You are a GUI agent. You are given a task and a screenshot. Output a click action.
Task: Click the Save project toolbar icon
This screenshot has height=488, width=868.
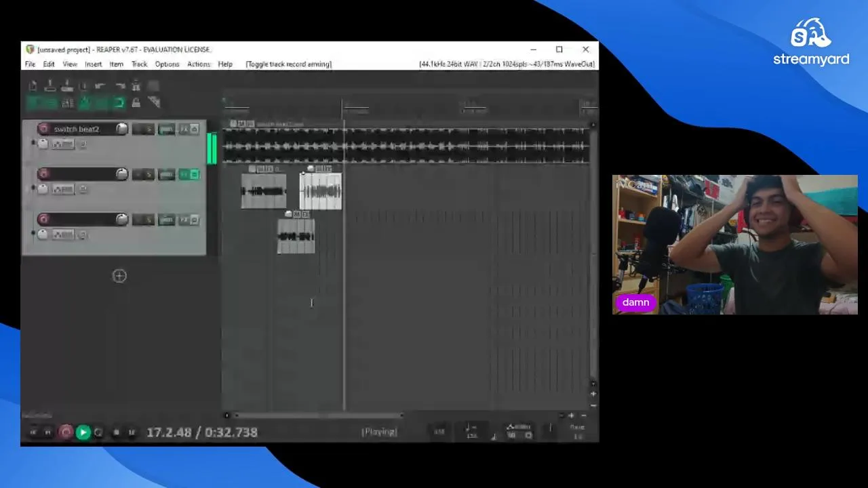pos(67,86)
